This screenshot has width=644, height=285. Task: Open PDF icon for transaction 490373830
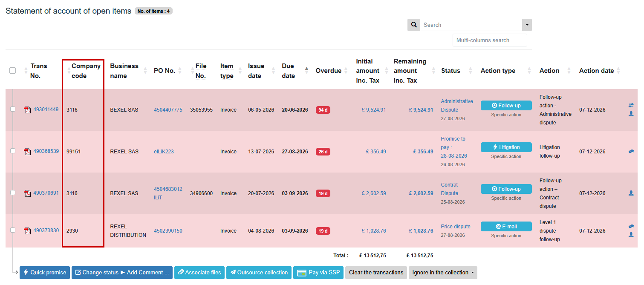click(x=27, y=231)
